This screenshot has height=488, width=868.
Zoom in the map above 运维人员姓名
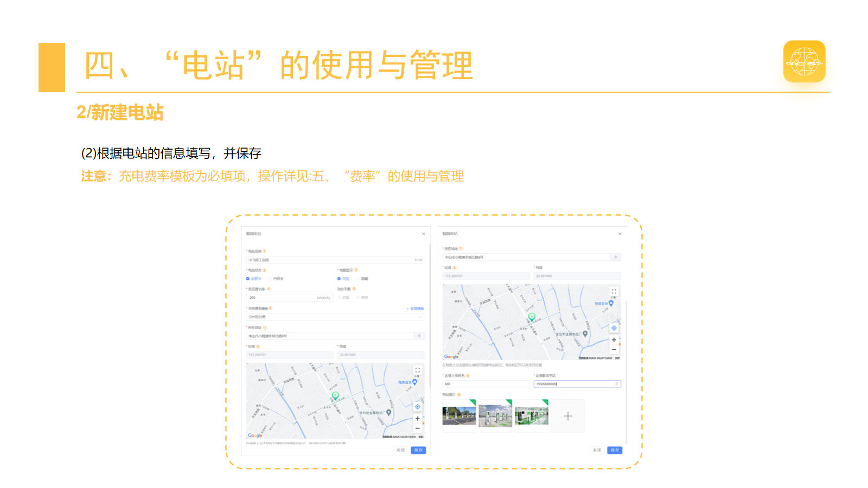point(614,340)
